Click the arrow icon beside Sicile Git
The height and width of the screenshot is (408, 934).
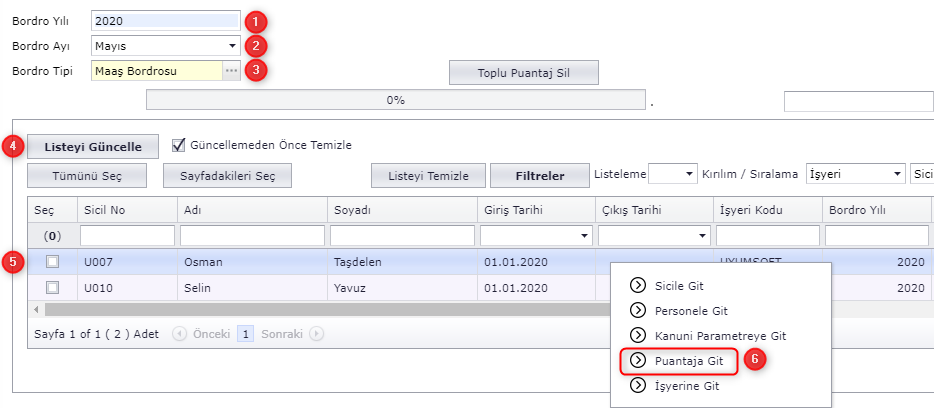(x=638, y=285)
